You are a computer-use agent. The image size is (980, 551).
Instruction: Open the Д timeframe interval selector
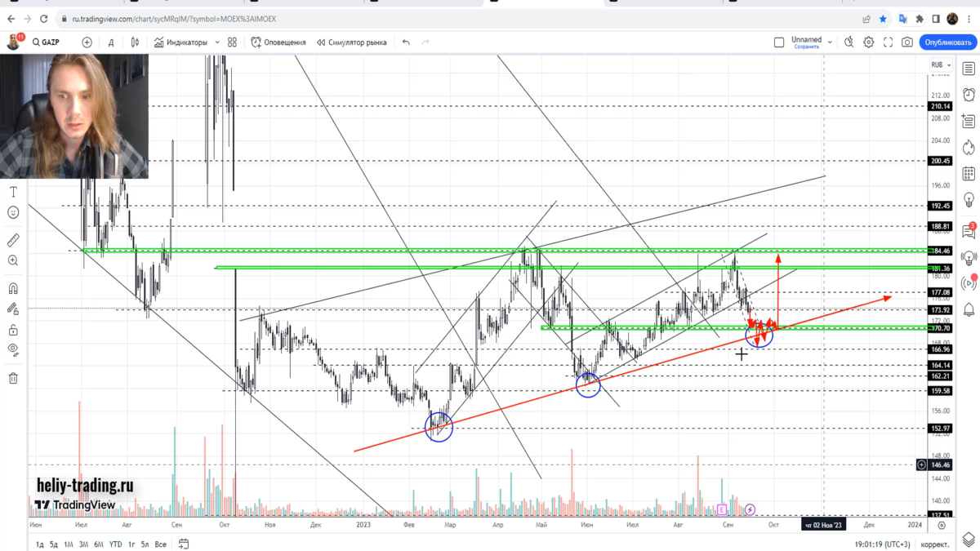(x=111, y=42)
